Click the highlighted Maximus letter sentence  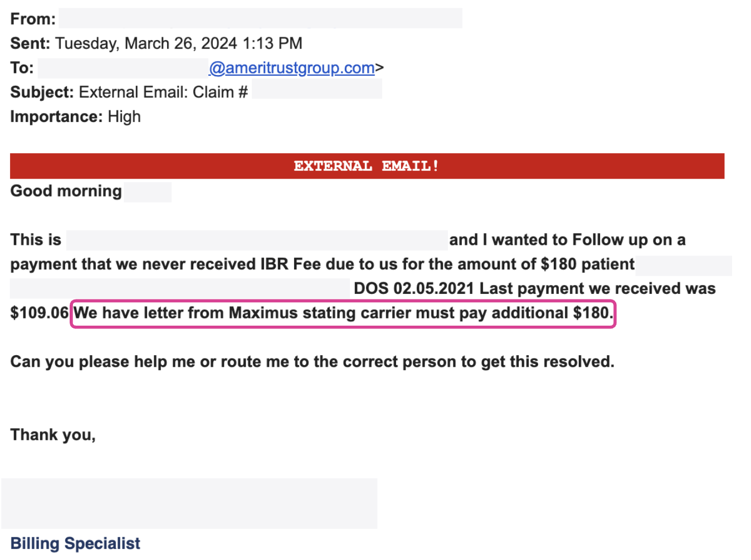[343, 313]
